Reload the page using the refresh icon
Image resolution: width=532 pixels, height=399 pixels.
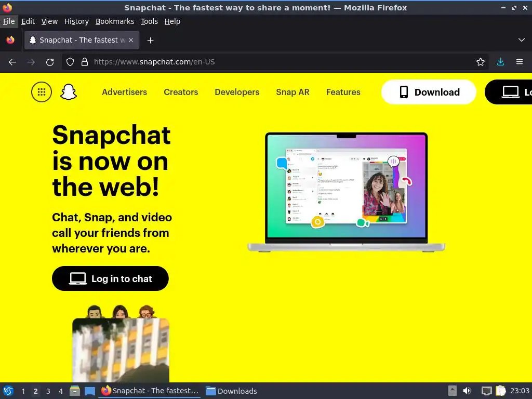click(50, 62)
